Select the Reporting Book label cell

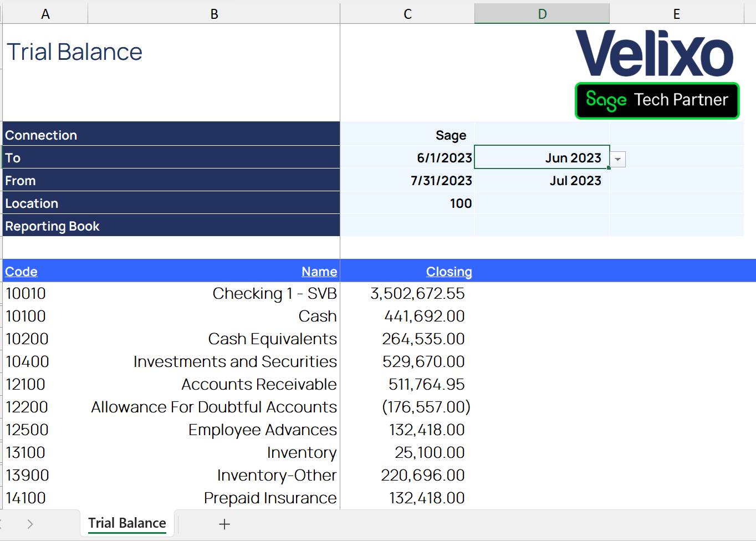(x=171, y=226)
